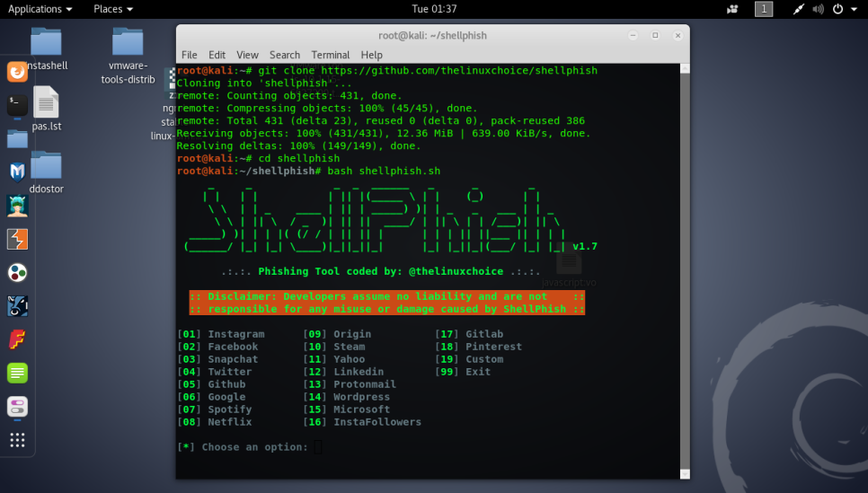Click the terminal title 'root@kali: ~/shellphish'
Viewport: 868px width, 493px height.
(x=432, y=35)
